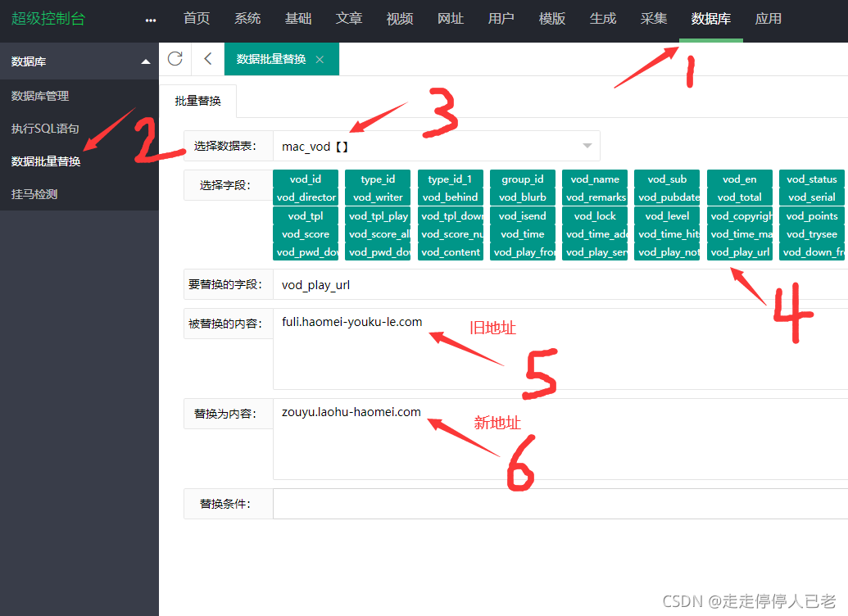Image resolution: width=848 pixels, height=616 pixels.
Task: Refresh the current tab content
Action: [x=175, y=58]
